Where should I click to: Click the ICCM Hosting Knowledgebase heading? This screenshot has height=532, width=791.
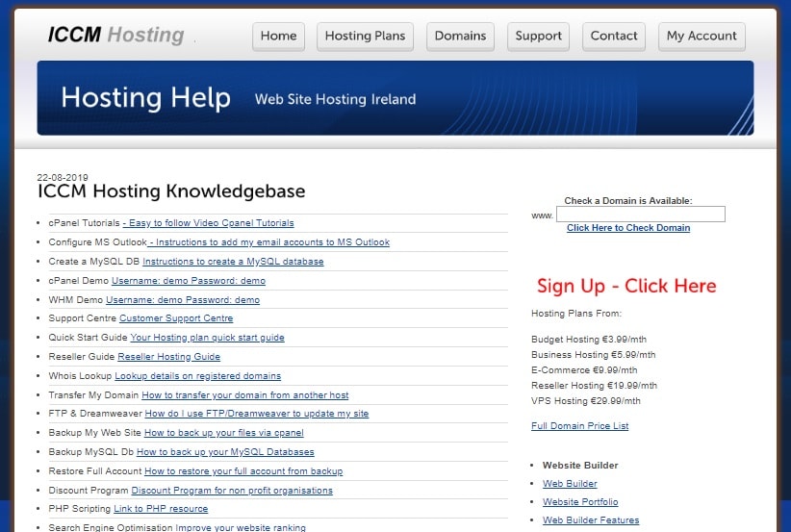click(x=171, y=191)
